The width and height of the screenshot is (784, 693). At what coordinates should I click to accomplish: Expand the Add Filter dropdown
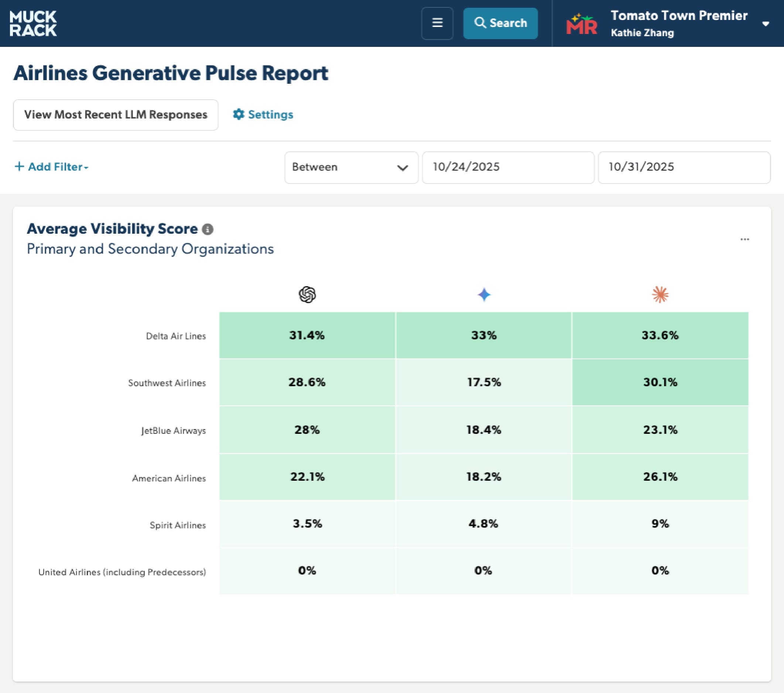[51, 167]
